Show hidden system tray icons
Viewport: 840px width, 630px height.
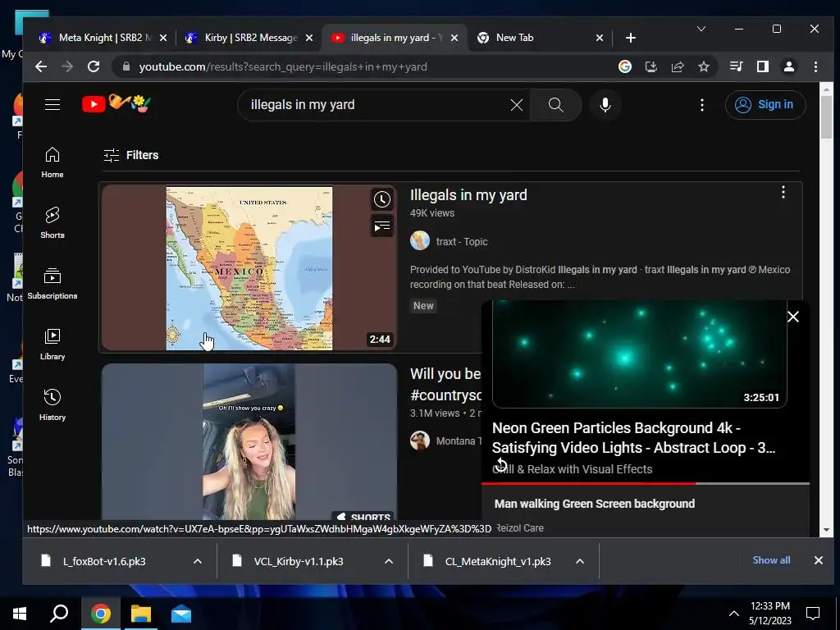[734, 614]
